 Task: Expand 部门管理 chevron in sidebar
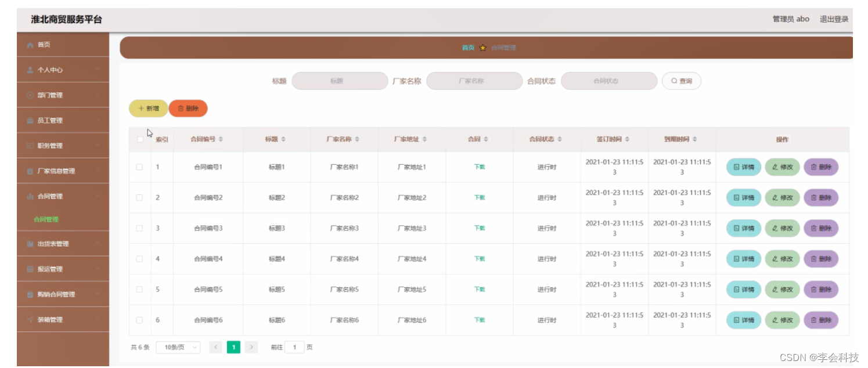[x=99, y=95]
